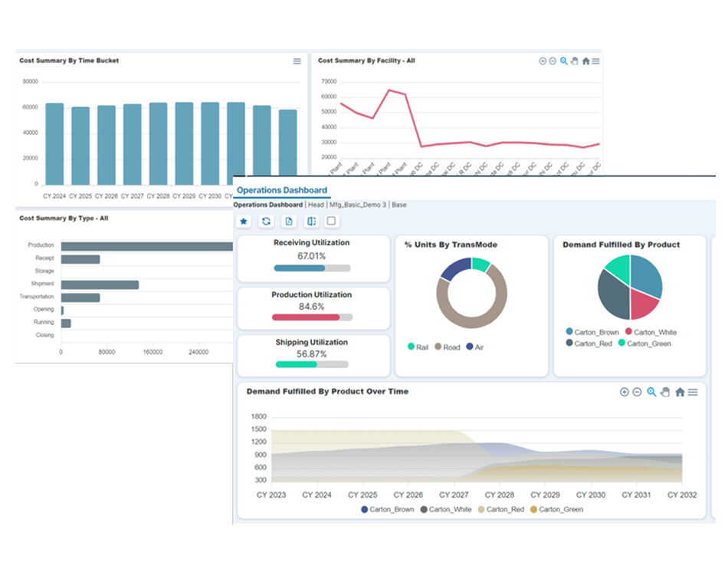Reset Demand Over Time chart with home icon

(x=680, y=392)
